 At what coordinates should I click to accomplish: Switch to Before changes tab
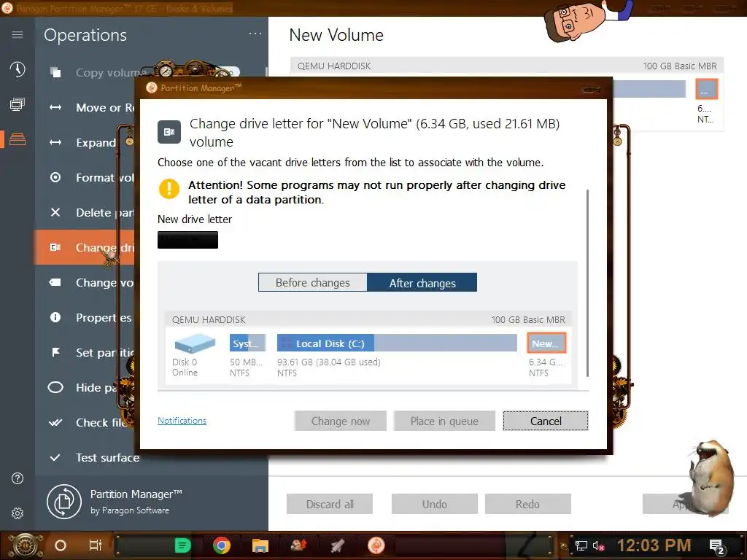(312, 282)
